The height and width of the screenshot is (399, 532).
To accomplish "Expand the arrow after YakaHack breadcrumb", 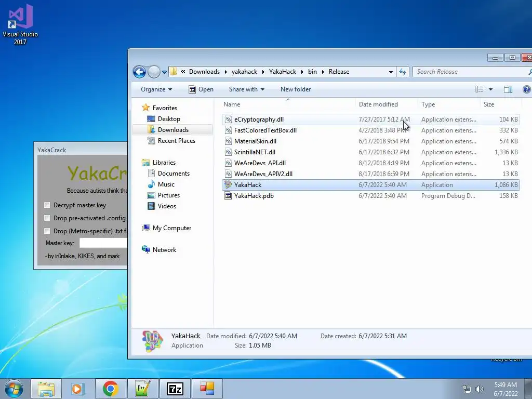I will pyautogui.click(x=302, y=72).
